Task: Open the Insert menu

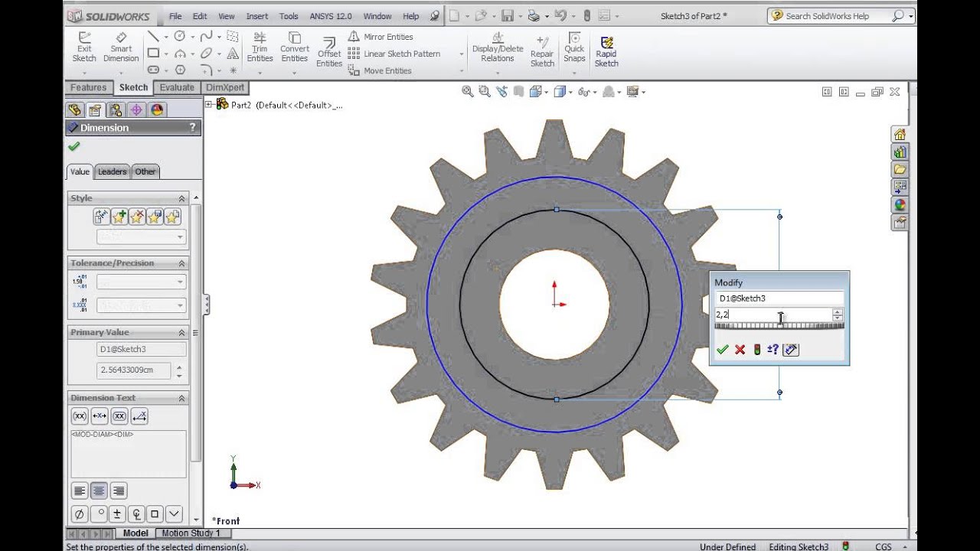Action: pyautogui.click(x=257, y=16)
